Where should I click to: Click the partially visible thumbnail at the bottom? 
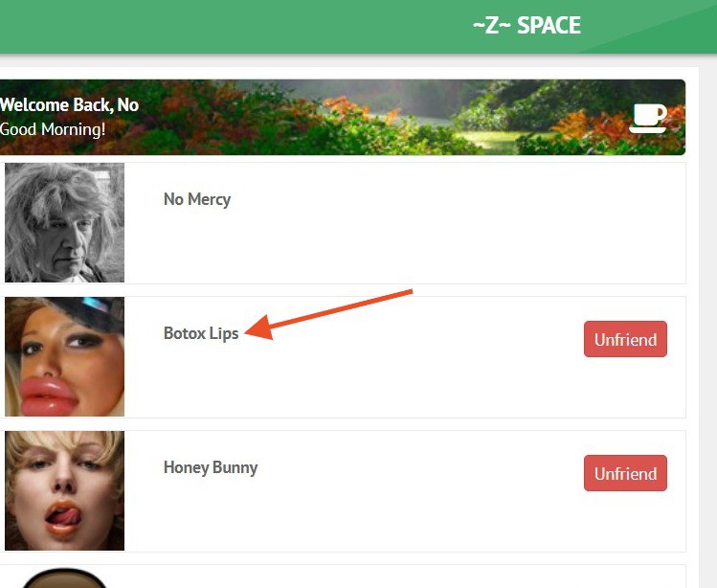point(63,578)
